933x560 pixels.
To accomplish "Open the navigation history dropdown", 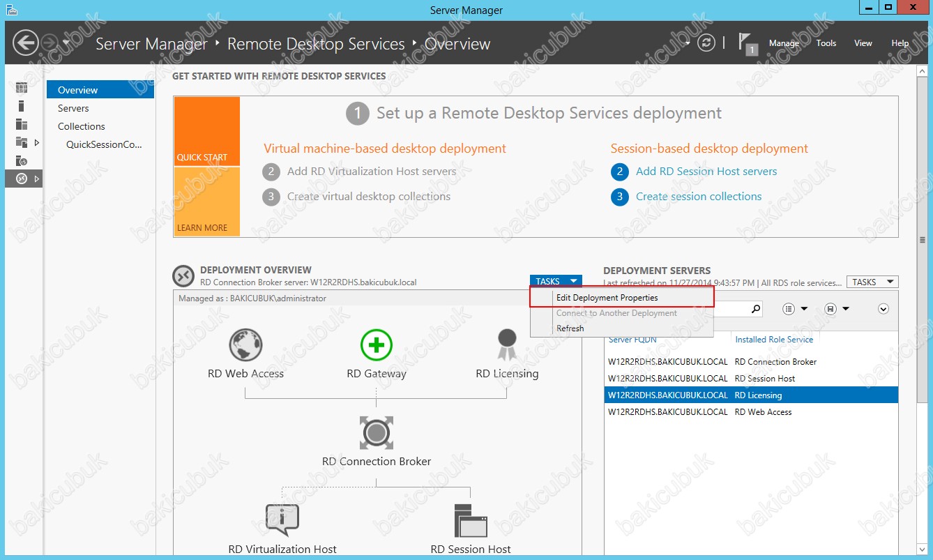I will (x=66, y=43).
